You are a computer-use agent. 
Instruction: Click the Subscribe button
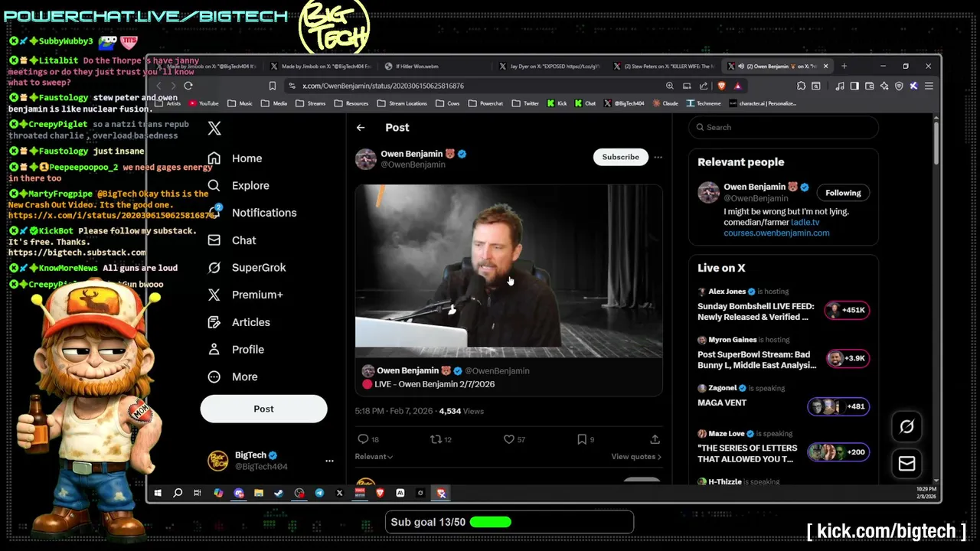coord(620,157)
